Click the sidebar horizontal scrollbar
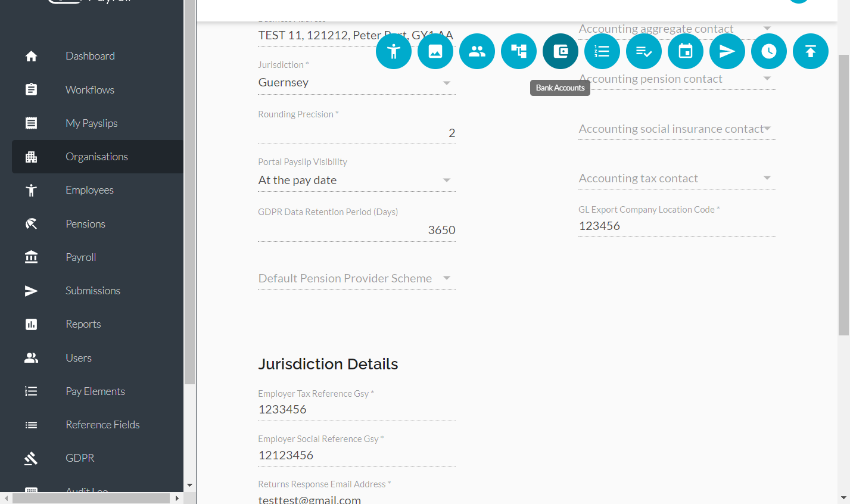The width and height of the screenshot is (850, 504). coord(91,498)
